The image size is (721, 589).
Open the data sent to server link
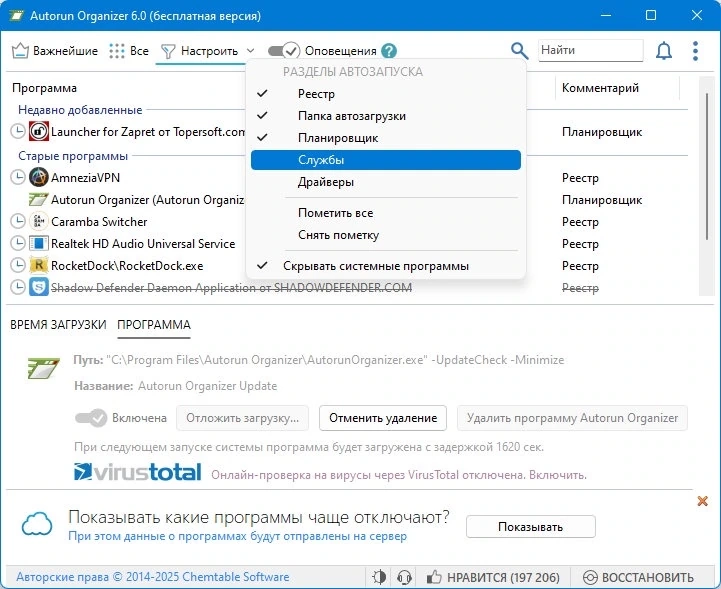click(x=237, y=536)
